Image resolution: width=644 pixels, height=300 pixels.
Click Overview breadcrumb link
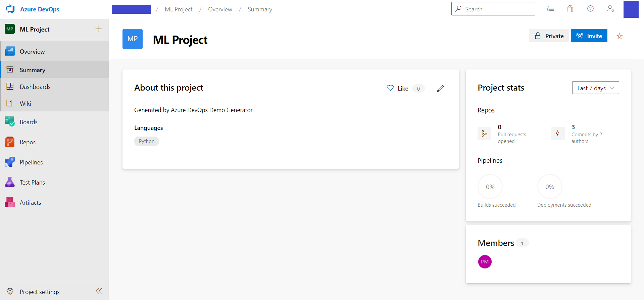click(x=220, y=9)
